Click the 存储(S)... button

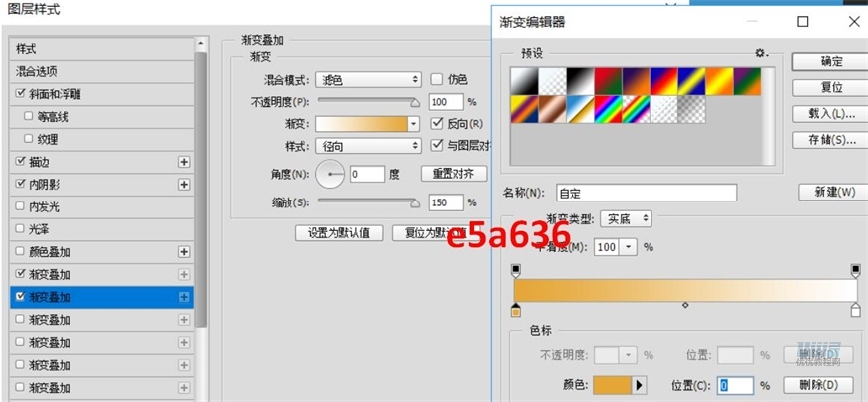click(831, 140)
